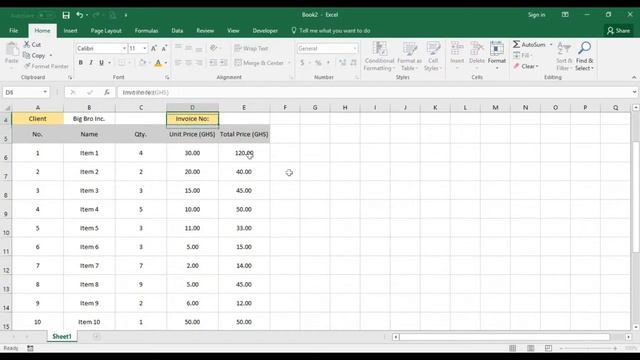Select the Sheet1 tab
The image size is (640, 360).
(x=62, y=336)
